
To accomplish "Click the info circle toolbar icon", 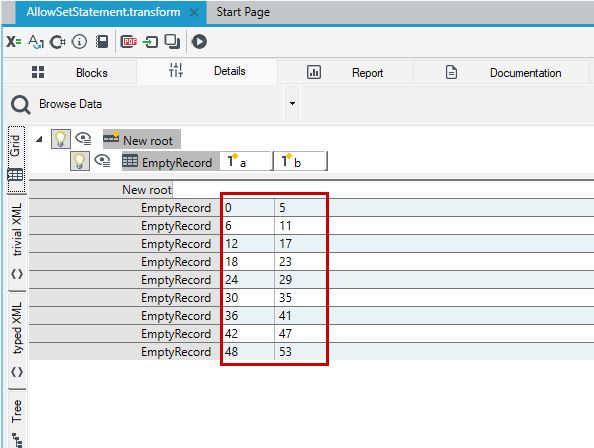I will [x=80, y=42].
